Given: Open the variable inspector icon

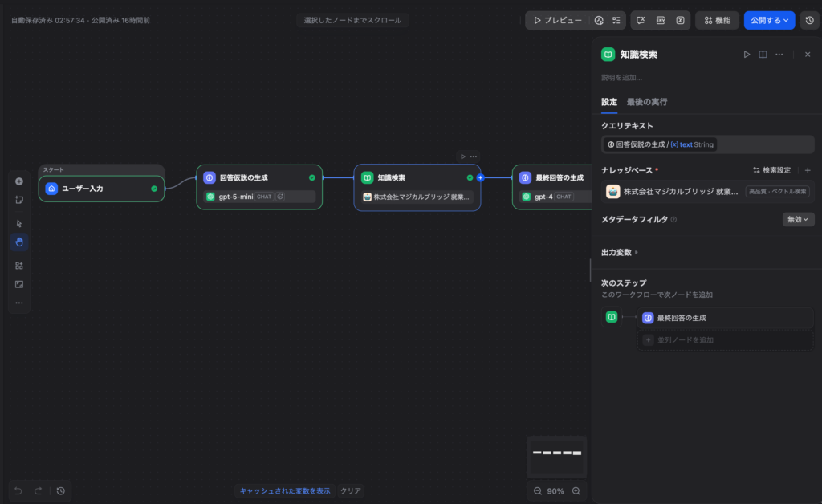Looking at the screenshot, I should tap(680, 19).
